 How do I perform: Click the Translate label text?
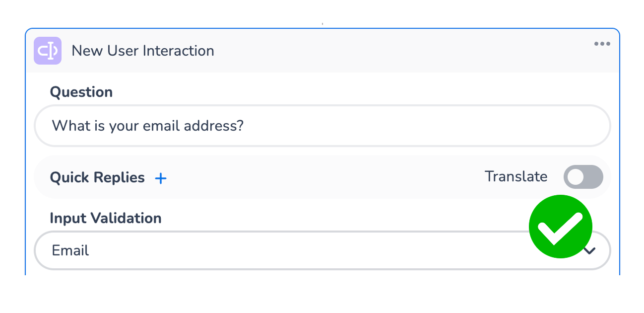pos(516,177)
